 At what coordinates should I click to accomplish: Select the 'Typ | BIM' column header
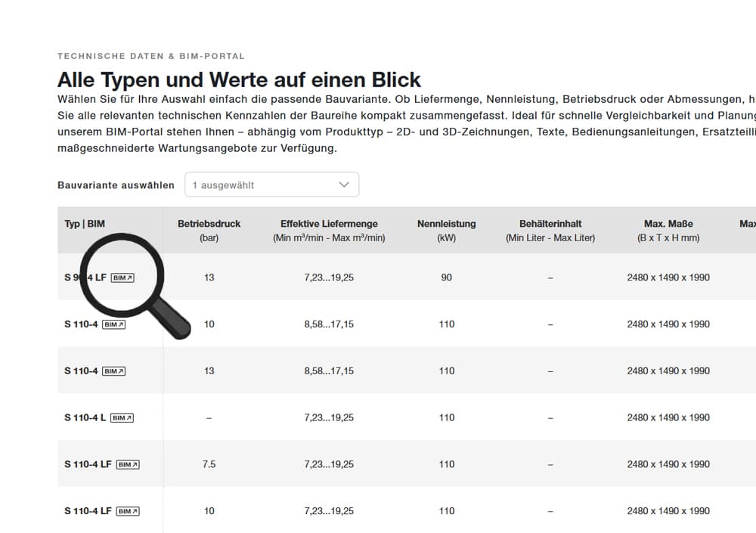coord(83,223)
